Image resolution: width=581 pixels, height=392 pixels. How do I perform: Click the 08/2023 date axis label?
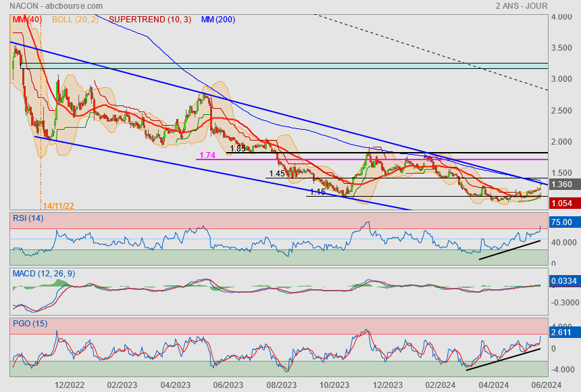pos(282,385)
